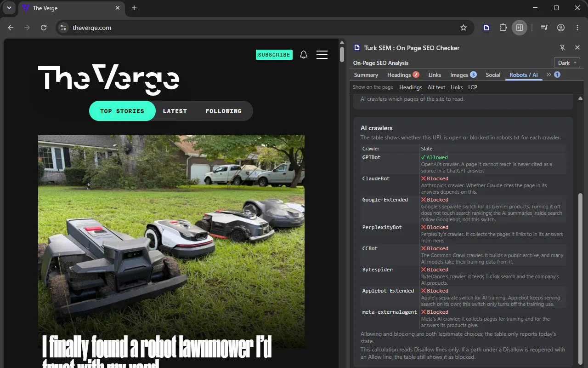
Task: Open the robot lawnmower headline link
Action: 157,352
